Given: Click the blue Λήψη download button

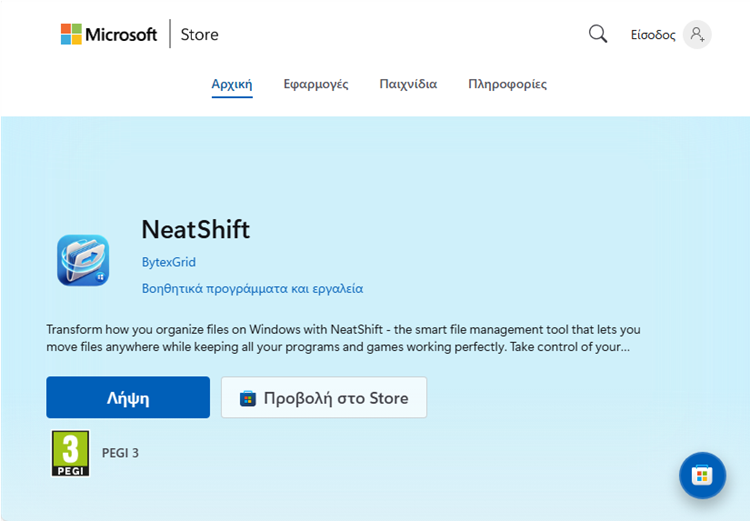Looking at the screenshot, I should point(128,398).
